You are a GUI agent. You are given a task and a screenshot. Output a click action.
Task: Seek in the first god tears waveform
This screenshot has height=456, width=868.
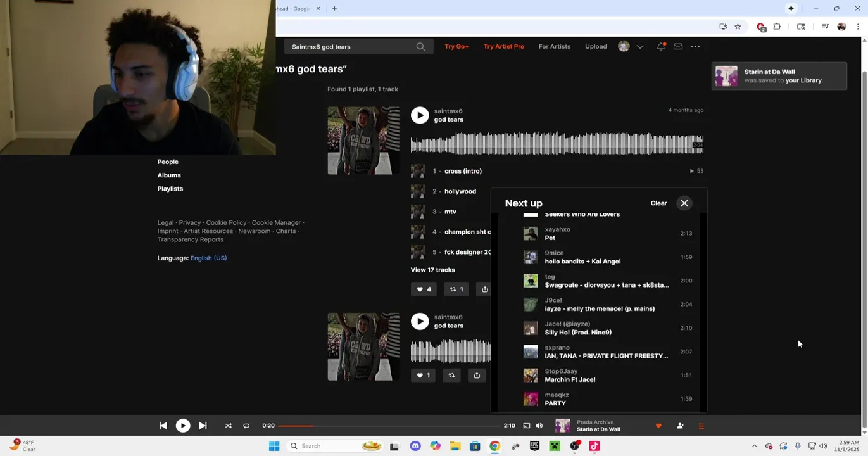point(557,143)
